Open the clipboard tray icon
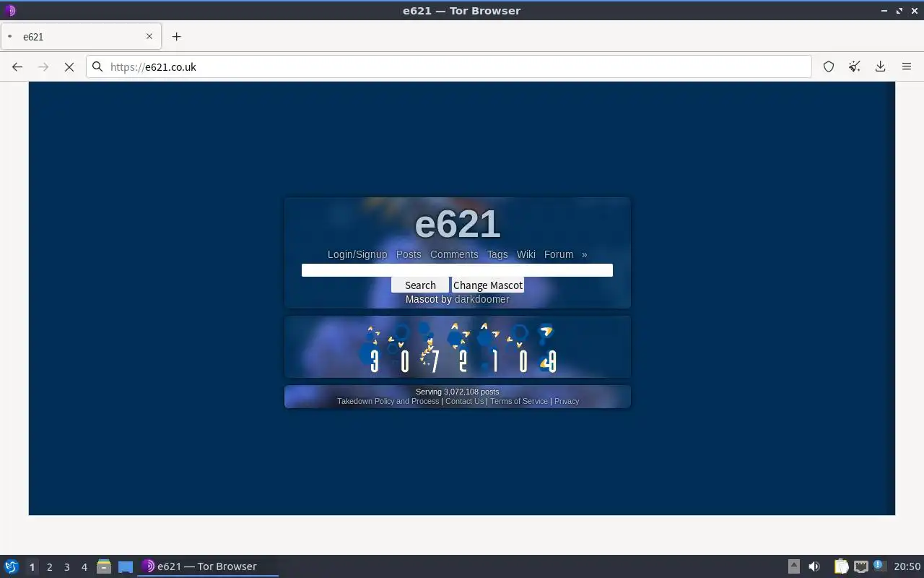Viewport: 924px width, 578px height. coord(842,566)
